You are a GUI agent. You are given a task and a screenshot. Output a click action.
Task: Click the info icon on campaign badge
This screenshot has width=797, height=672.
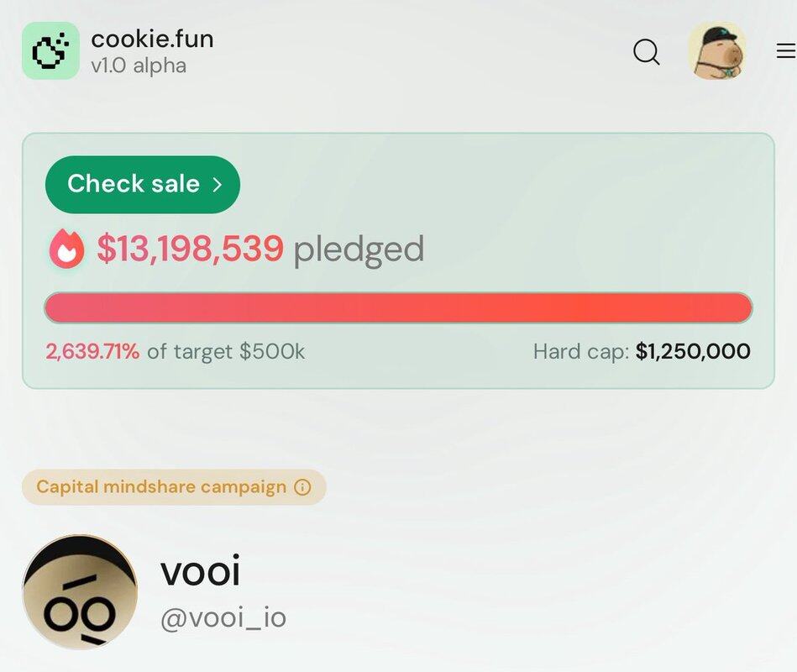[x=302, y=487]
